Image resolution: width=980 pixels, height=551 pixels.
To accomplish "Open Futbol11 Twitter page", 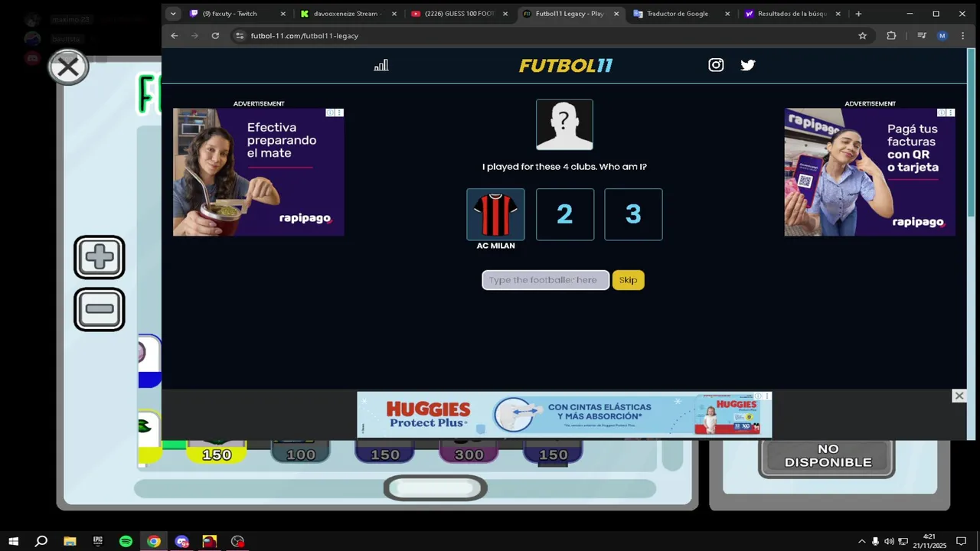I will pos(748,65).
